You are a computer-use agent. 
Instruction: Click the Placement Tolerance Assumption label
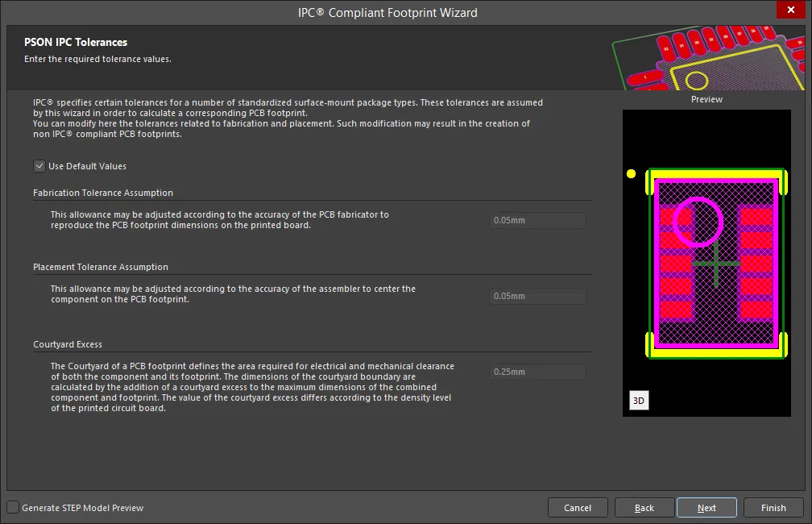(101, 267)
